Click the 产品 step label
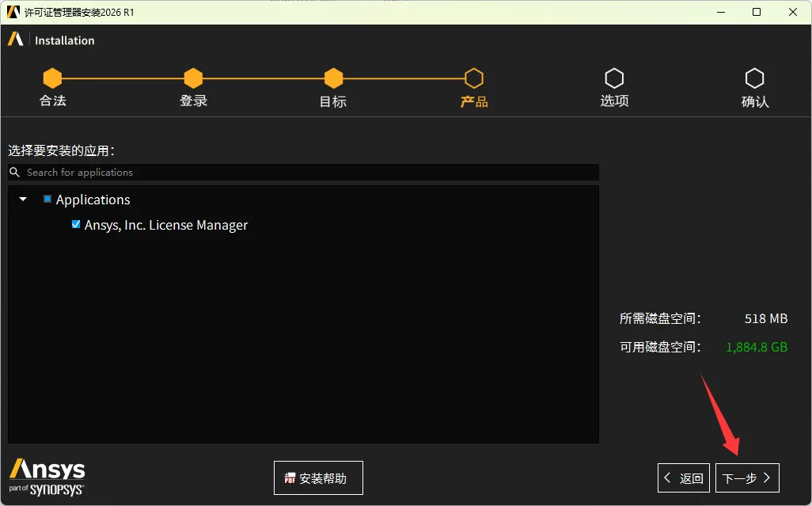 tap(474, 101)
